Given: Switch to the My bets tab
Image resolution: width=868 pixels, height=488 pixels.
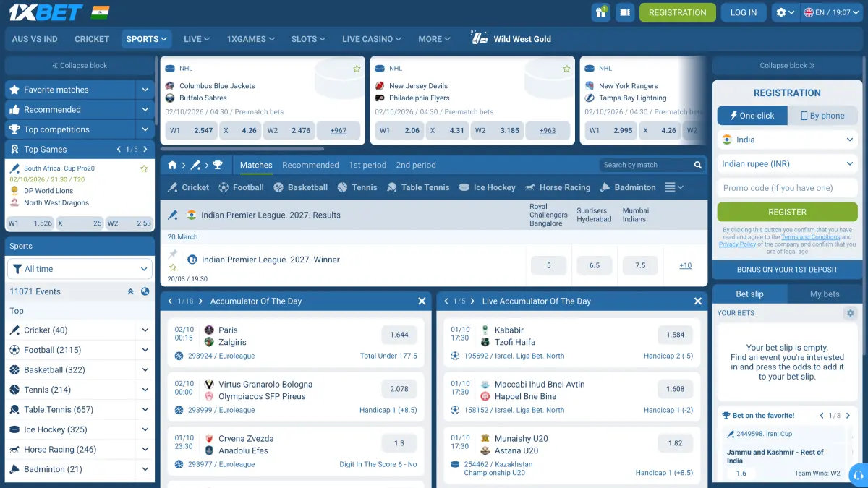Looking at the screenshot, I should (x=825, y=294).
